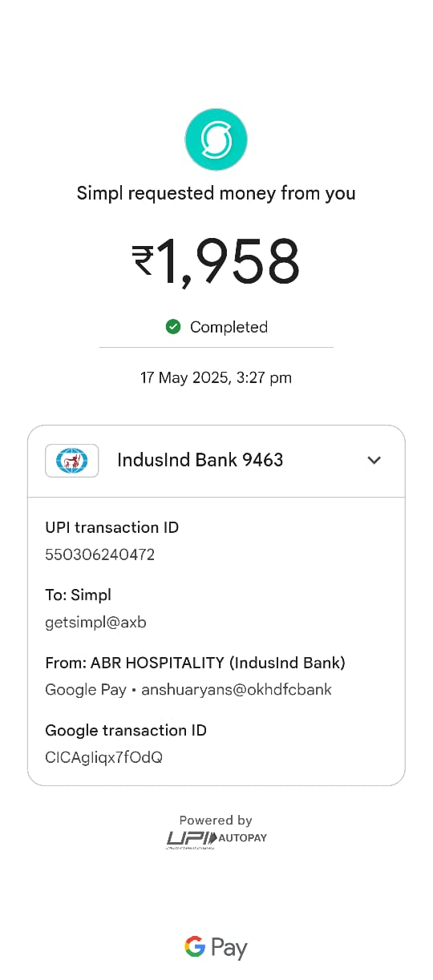Click the 'Google transaction ID' label

point(126,730)
